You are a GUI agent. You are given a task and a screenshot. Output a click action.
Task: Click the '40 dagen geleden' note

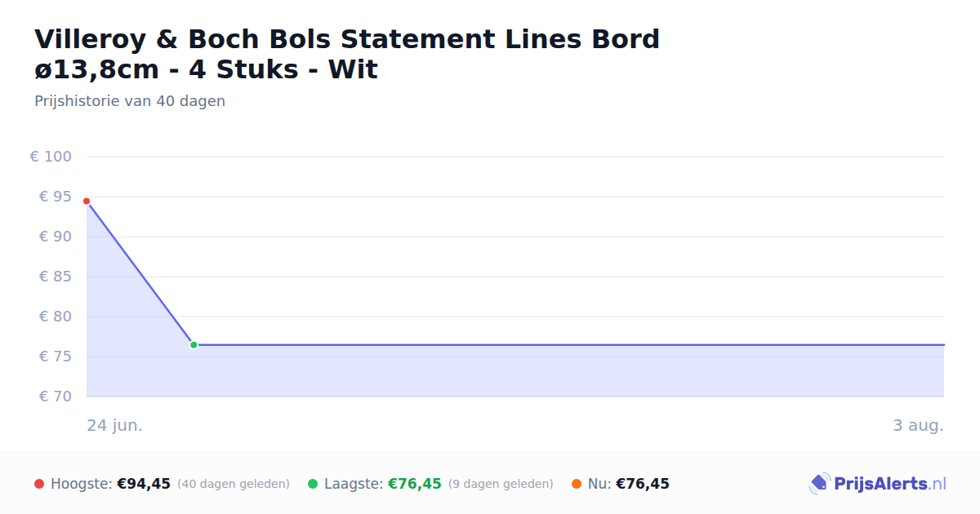point(234,484)
